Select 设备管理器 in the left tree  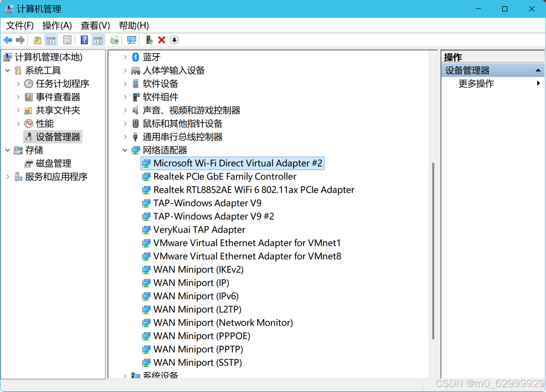tap(58, 137)
